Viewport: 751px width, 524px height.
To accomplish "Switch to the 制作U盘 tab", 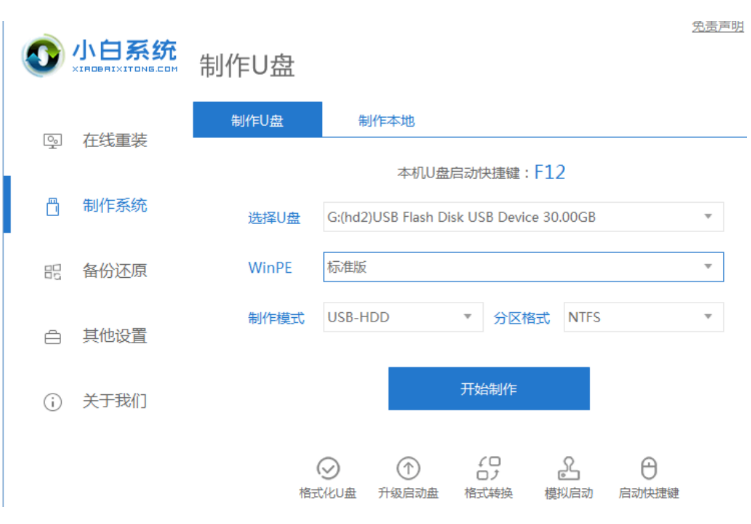I will [257, 120].
